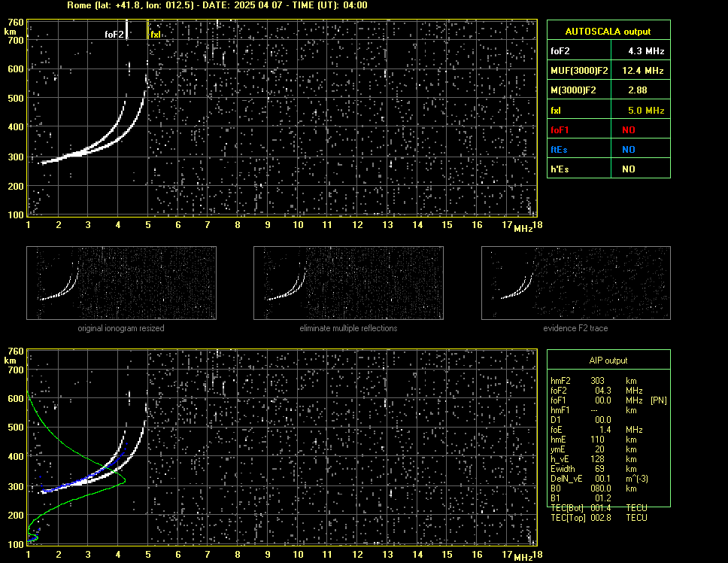Screen dimensions: 728x563
Task: Click the Rome date and time title
Action: tap(217, 5)
